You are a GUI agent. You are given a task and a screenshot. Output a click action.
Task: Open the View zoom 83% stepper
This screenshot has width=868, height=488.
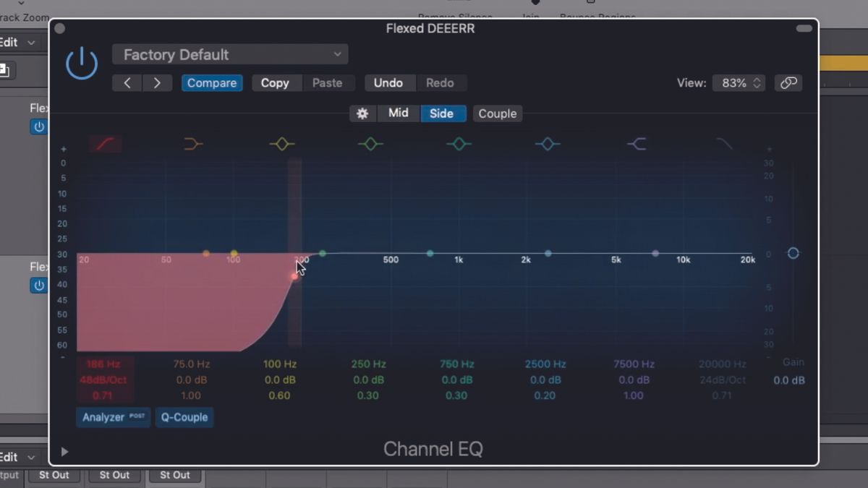[739, 82]
